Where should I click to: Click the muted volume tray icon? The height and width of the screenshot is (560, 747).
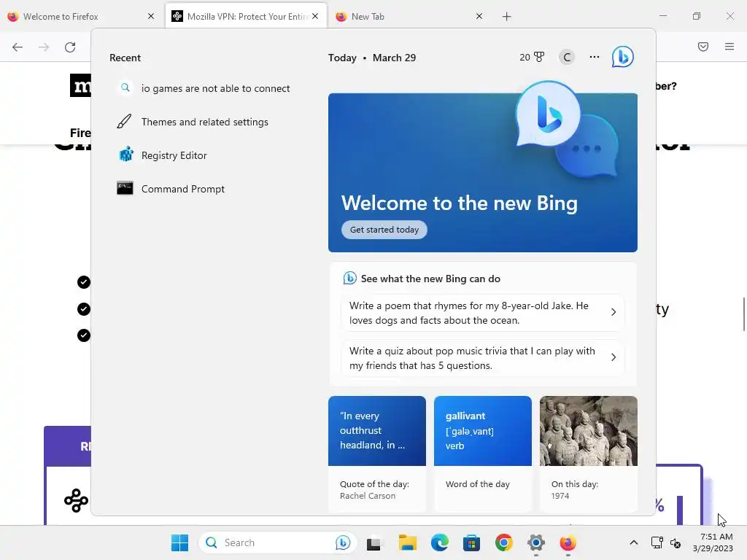tap(675, 542)
